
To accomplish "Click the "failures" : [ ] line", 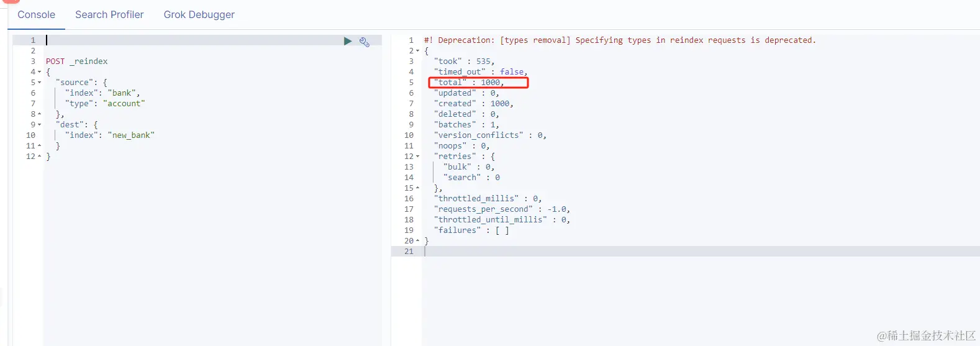I will point(471,230).
